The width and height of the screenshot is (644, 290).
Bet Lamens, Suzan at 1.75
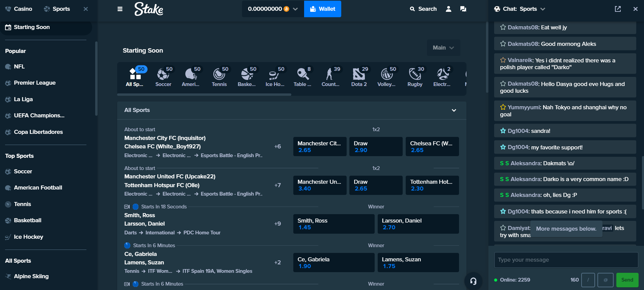(418, 262)
